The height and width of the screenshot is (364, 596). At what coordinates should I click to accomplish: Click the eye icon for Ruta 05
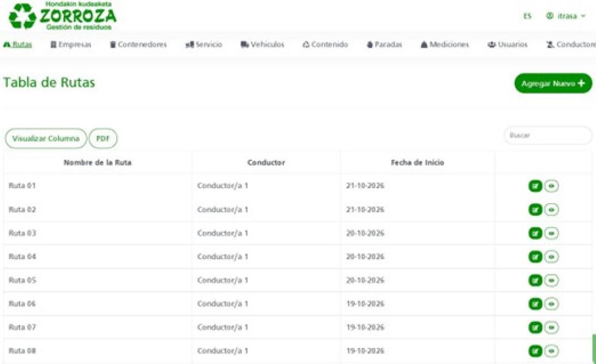(552, 280)
